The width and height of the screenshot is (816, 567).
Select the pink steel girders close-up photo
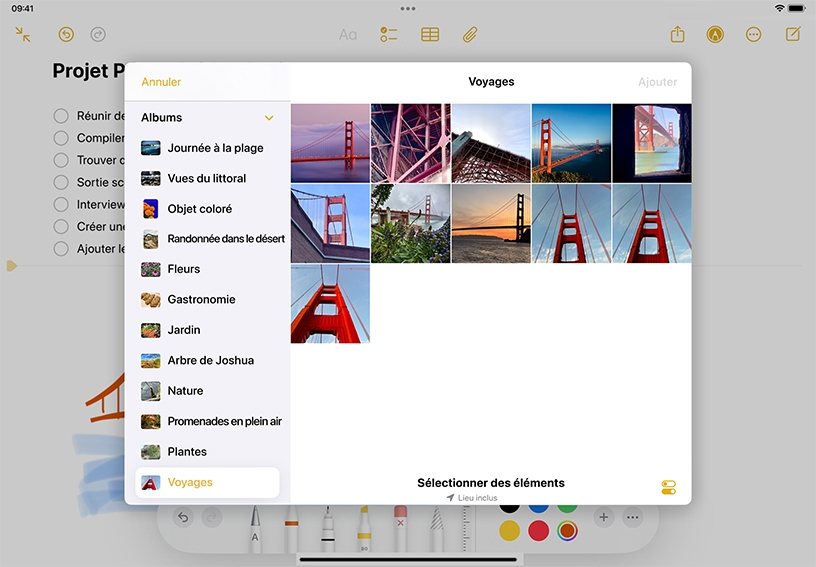[x=411, y=143]
